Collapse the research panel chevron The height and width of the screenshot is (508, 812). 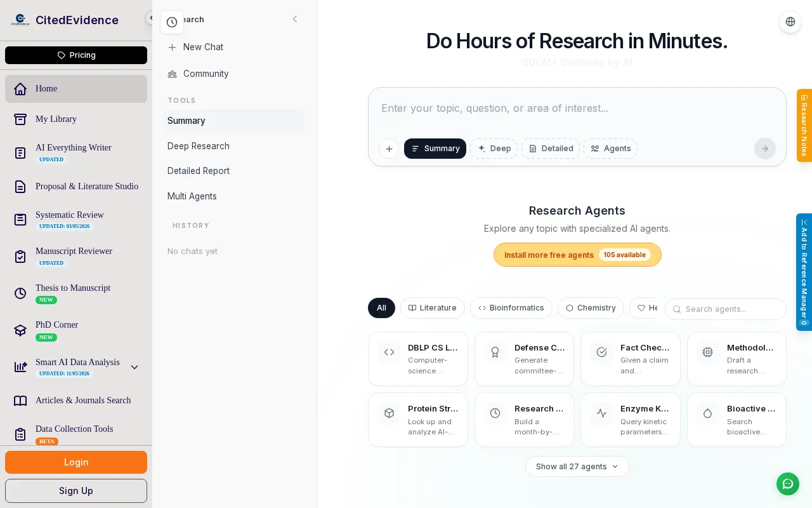click(295, 19)
